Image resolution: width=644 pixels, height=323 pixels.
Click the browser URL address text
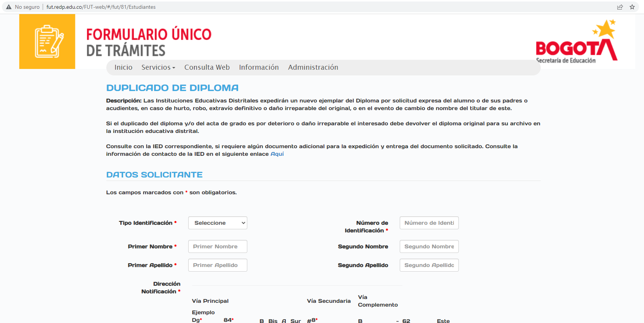click(x=101, y=7)
